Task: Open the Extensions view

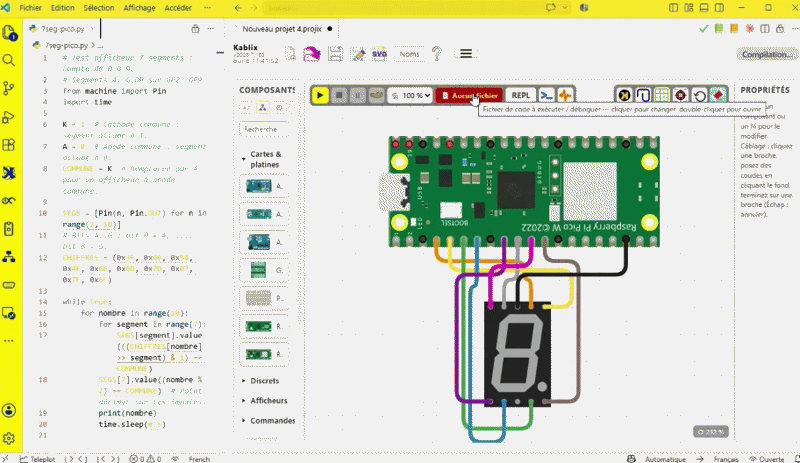Action: click(x=9, y=145)
